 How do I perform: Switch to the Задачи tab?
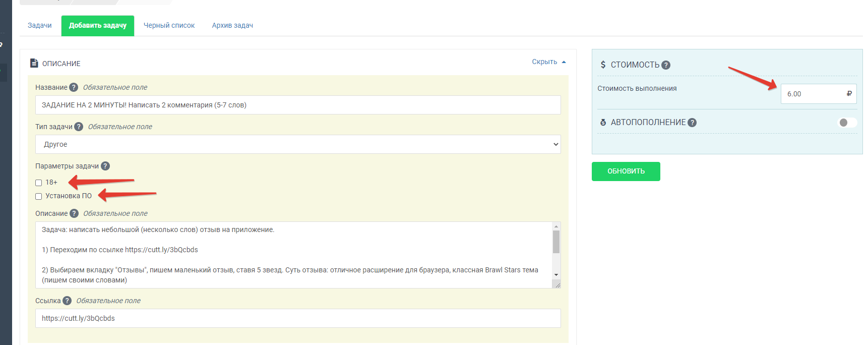[x=40, y=25]
